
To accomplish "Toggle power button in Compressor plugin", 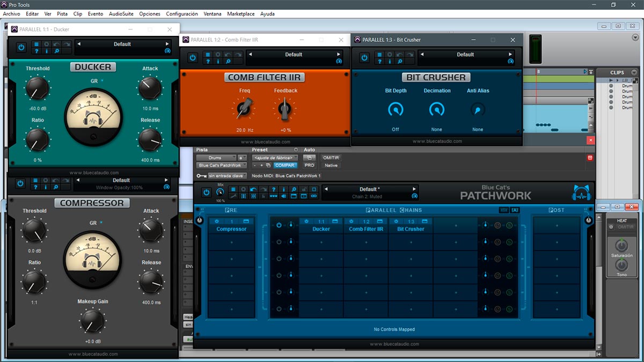I will point(20,183).
